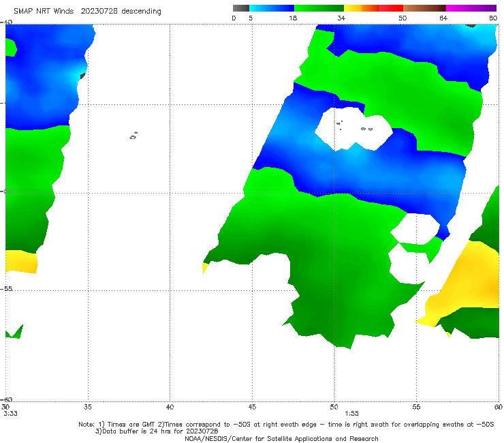Click the word 'descending' in the title
This screenshot has width=504, height=443.
coord(142,12)
